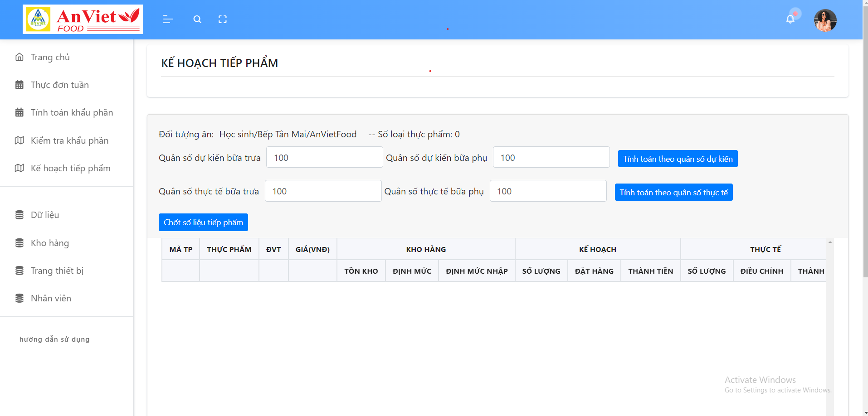
Task: Open Nhân viên from sidebar
Action: click(x=50, y=298)
